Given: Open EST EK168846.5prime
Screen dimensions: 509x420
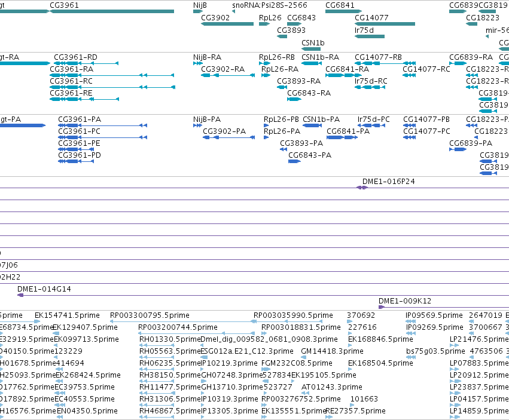Looking at the screenshot, I should coord(380,339).
